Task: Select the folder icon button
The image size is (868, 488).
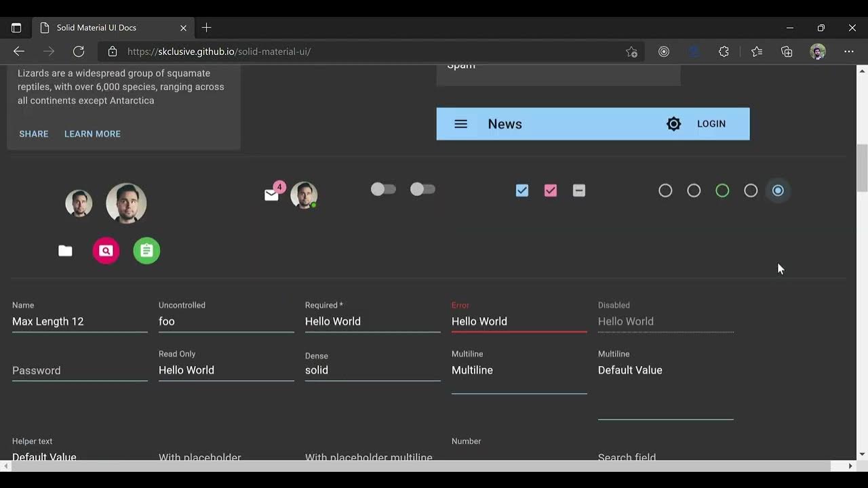Action: point(65,250)
